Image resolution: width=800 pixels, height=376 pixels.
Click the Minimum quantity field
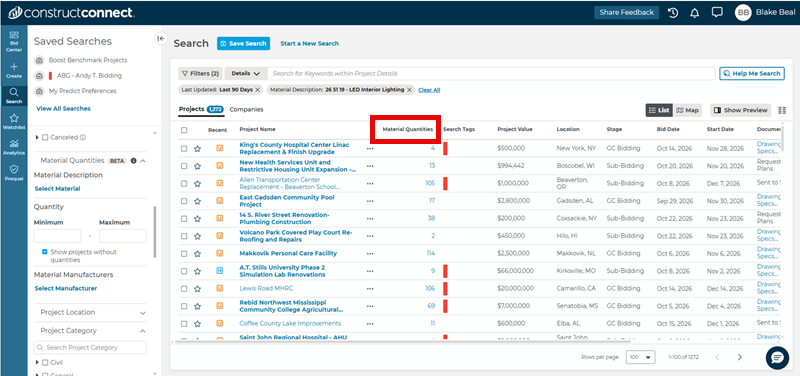[57, 236]
